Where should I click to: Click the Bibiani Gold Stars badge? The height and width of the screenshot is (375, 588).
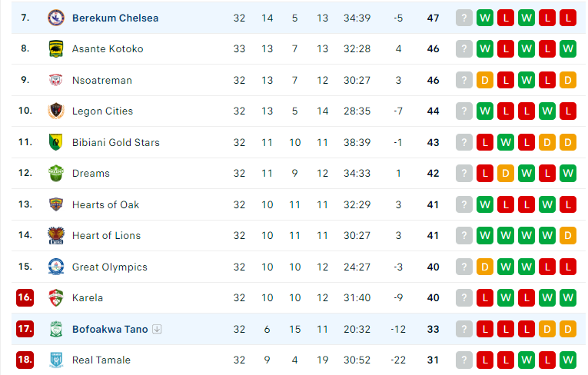tap(56, 142)
